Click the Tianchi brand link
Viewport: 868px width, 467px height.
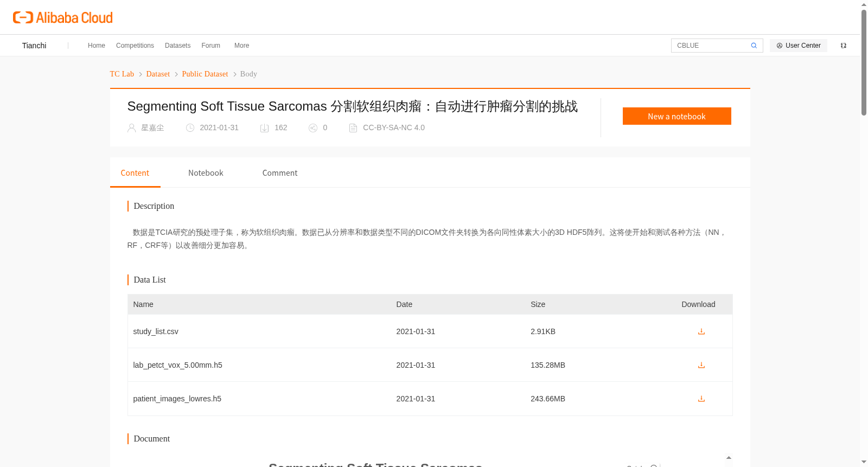tap(34, 46)
